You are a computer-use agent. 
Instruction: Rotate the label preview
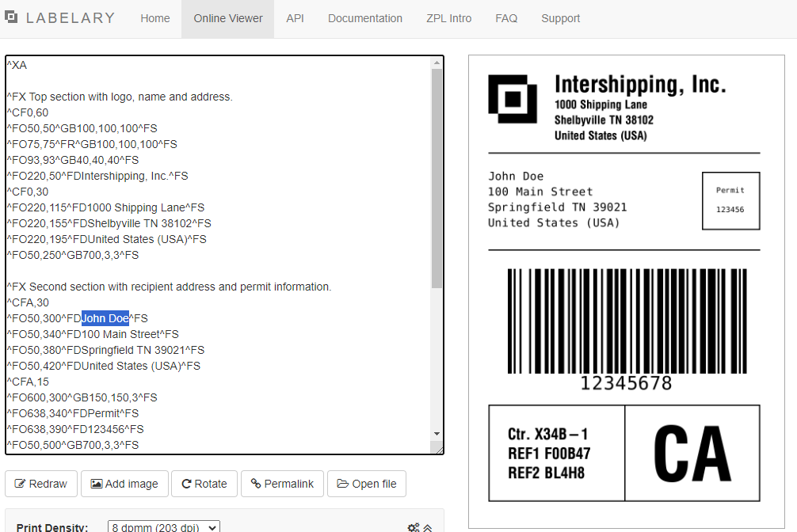[x=204, y=484]
